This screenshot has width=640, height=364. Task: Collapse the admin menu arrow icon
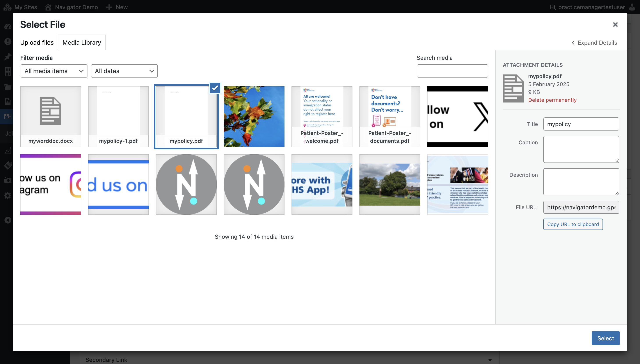click(x=8, y=220)
